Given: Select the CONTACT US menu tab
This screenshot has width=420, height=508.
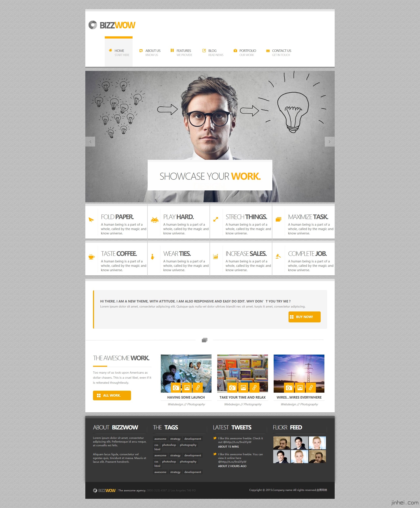Looking at the screenshot, I should coord(281,51).
